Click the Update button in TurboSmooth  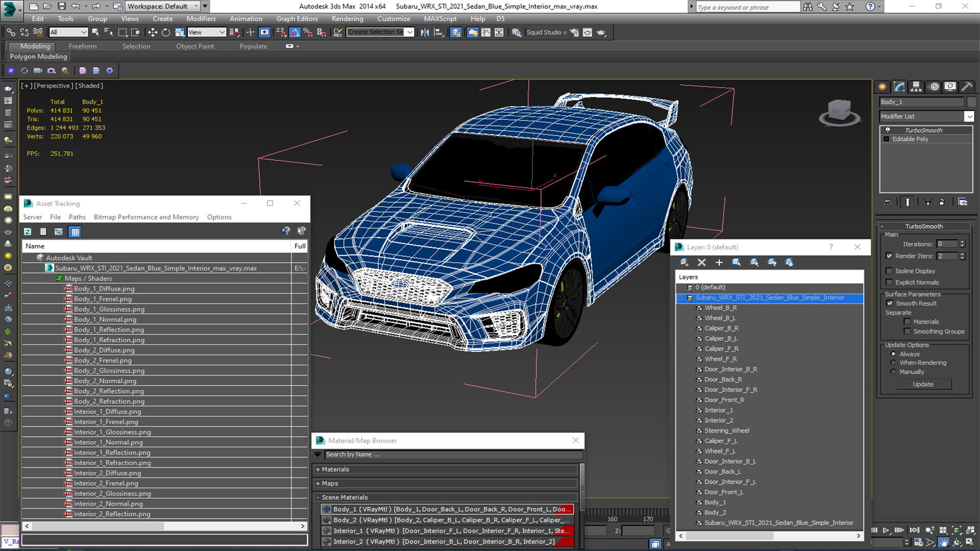coord(923,384)
